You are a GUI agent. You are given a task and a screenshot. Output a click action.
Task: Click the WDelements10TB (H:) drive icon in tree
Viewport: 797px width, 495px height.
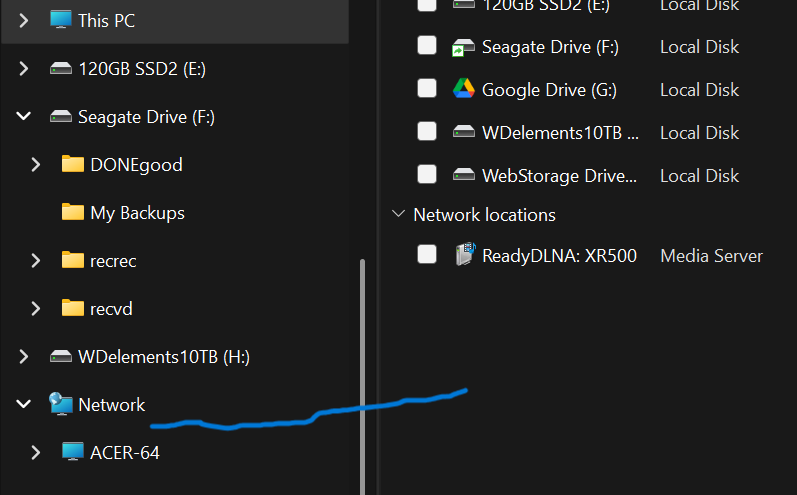60,356
